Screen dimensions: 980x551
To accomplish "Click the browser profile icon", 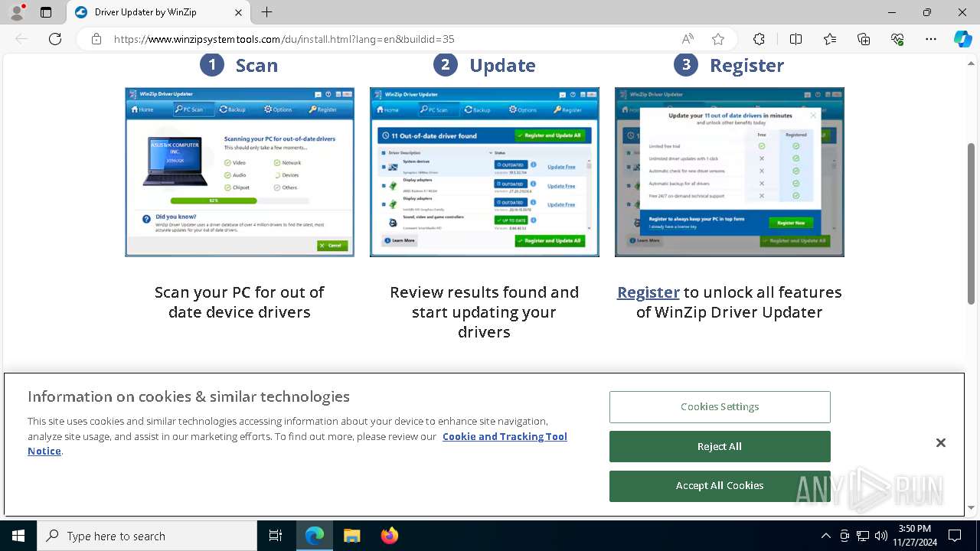I will pyautogui.click(x=17, y=12).
